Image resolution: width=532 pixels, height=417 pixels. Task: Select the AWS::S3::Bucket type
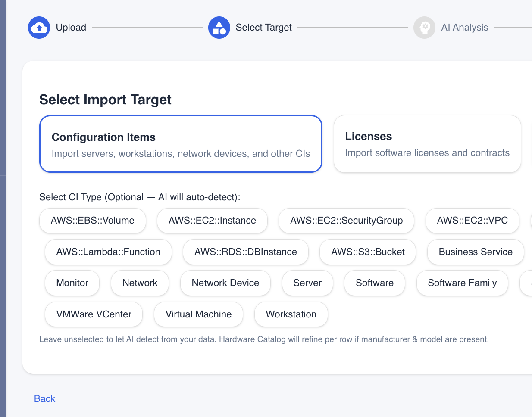click(x=367, y=252)
